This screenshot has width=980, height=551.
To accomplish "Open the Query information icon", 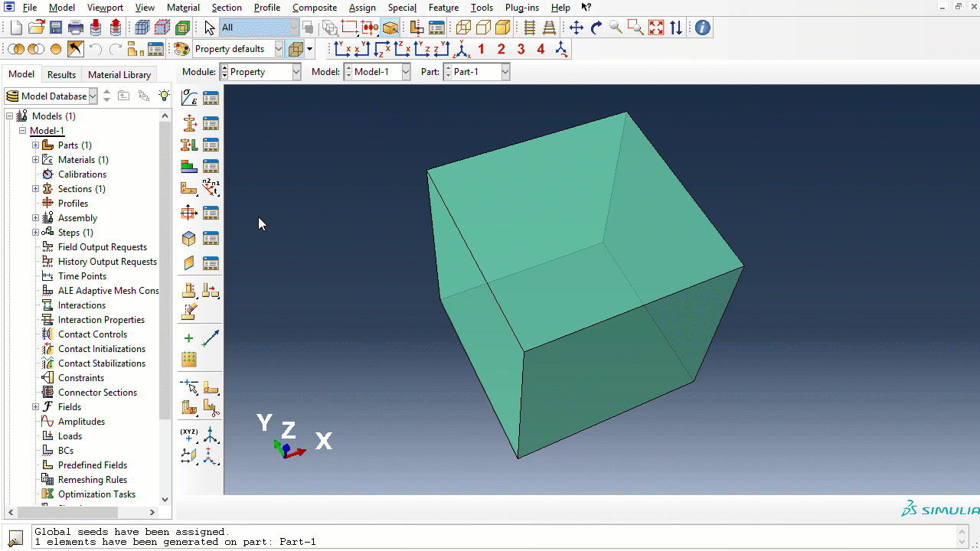I will (x=702, y=28).
